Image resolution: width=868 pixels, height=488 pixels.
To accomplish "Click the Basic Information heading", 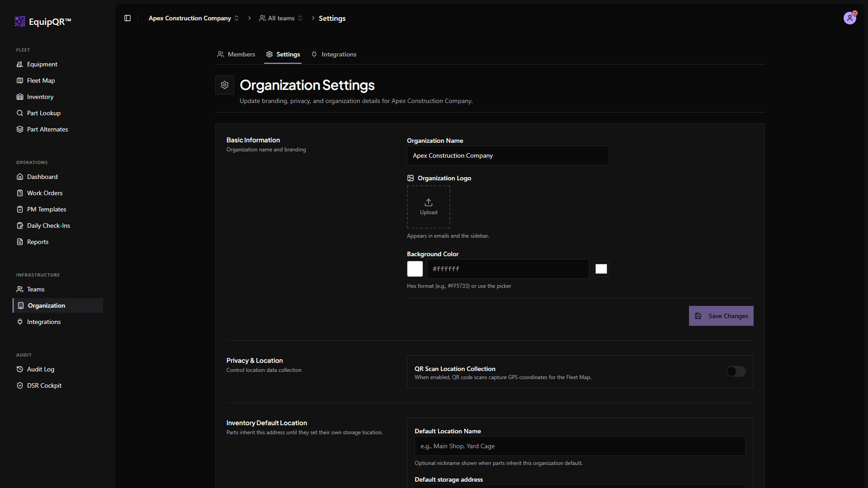I will [x=253, y=140].
